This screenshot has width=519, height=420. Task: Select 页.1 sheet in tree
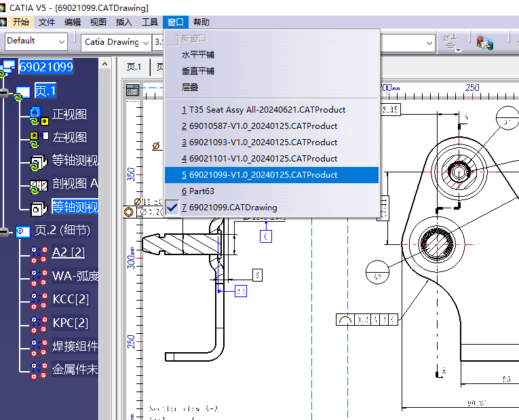click(45, 91)
